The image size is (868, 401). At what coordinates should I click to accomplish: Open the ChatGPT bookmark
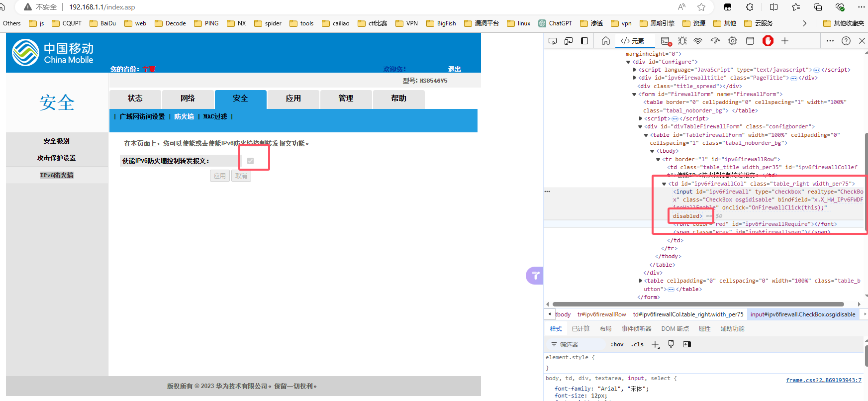555,23
